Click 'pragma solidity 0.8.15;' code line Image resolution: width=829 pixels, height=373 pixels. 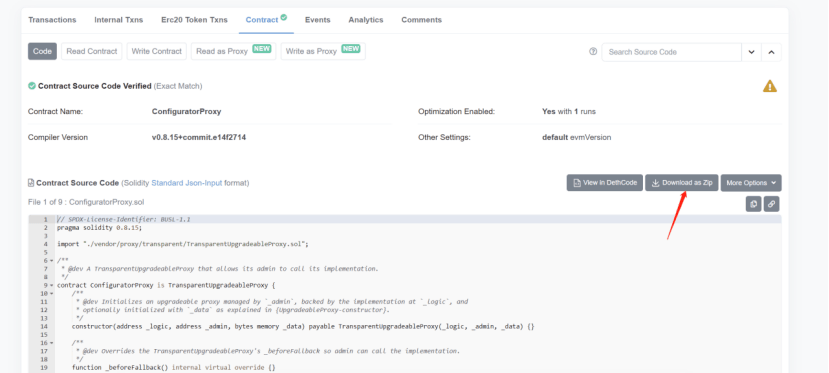coord(100,228)
